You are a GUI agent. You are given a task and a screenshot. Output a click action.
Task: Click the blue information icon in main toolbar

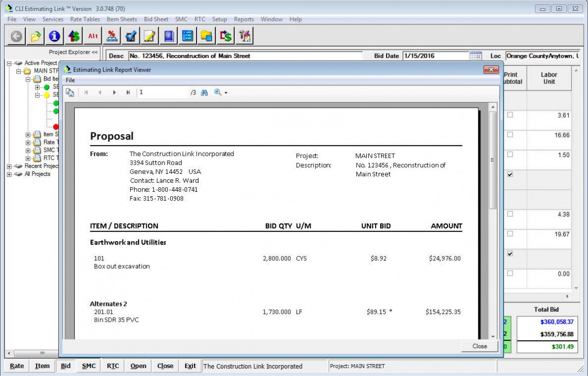point(55,36)
